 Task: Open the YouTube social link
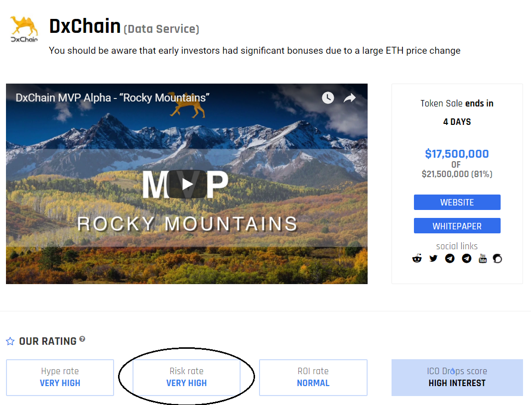pos(482,258)
